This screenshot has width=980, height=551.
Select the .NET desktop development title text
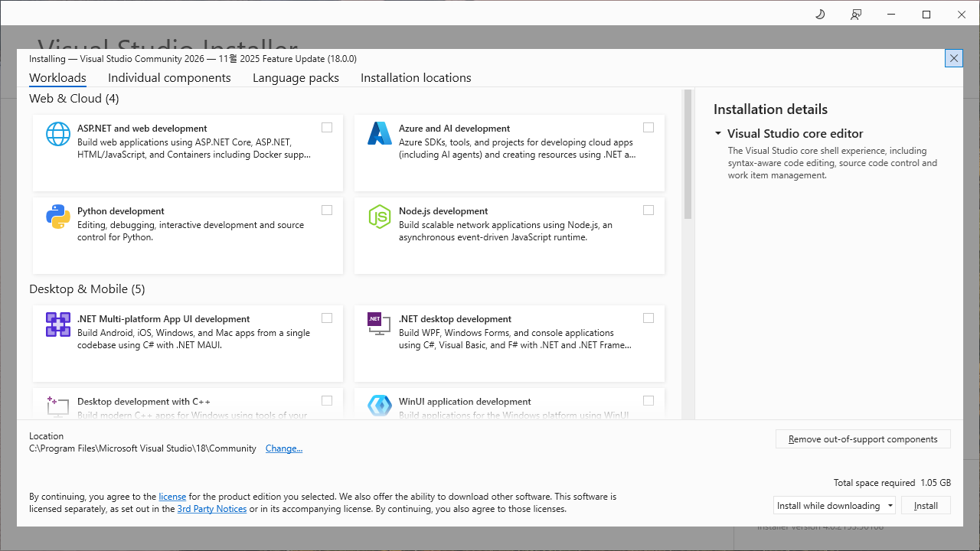pos(455,319)
